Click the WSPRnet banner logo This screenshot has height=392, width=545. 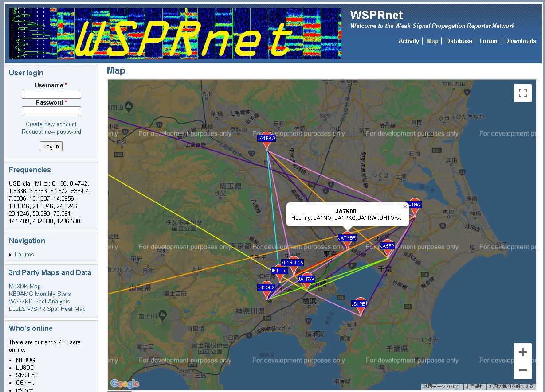(175, 33)
